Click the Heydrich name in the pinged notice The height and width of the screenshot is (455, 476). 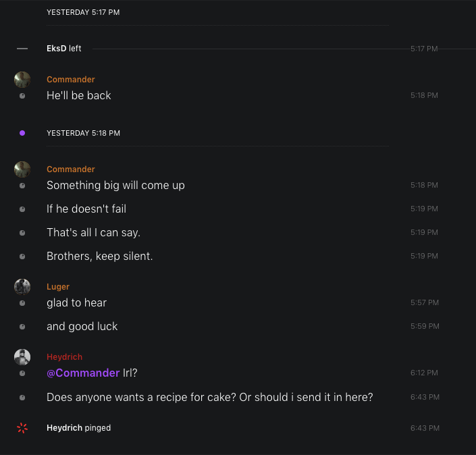64,428
